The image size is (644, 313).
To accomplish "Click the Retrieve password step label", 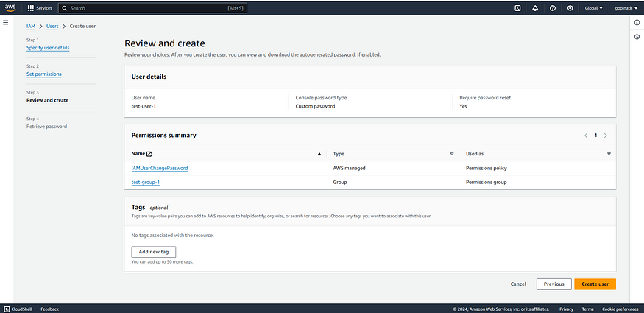I will (47, 127).
